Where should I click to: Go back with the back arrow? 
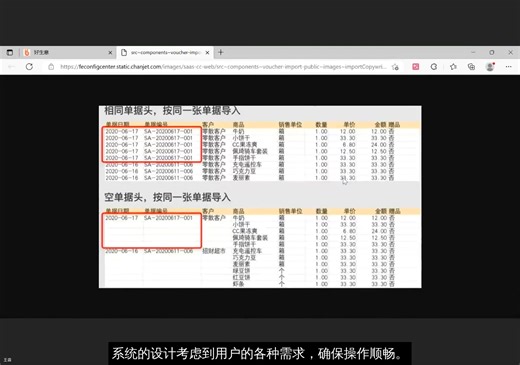point(11,67)
